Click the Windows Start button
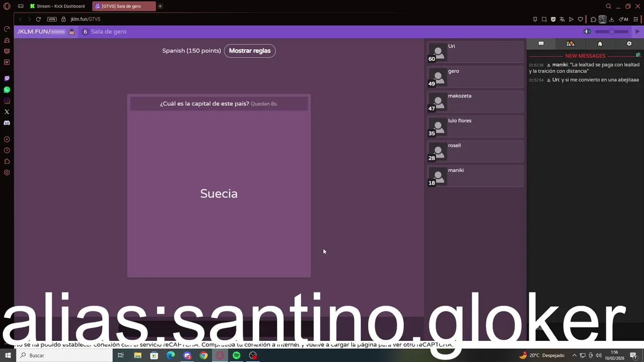 coord(8,355)
